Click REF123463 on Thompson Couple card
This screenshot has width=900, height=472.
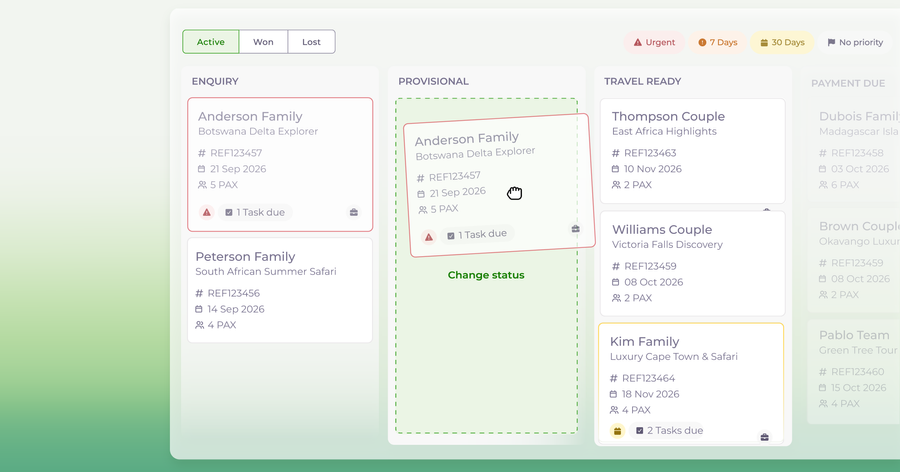[x=650, y=153]
